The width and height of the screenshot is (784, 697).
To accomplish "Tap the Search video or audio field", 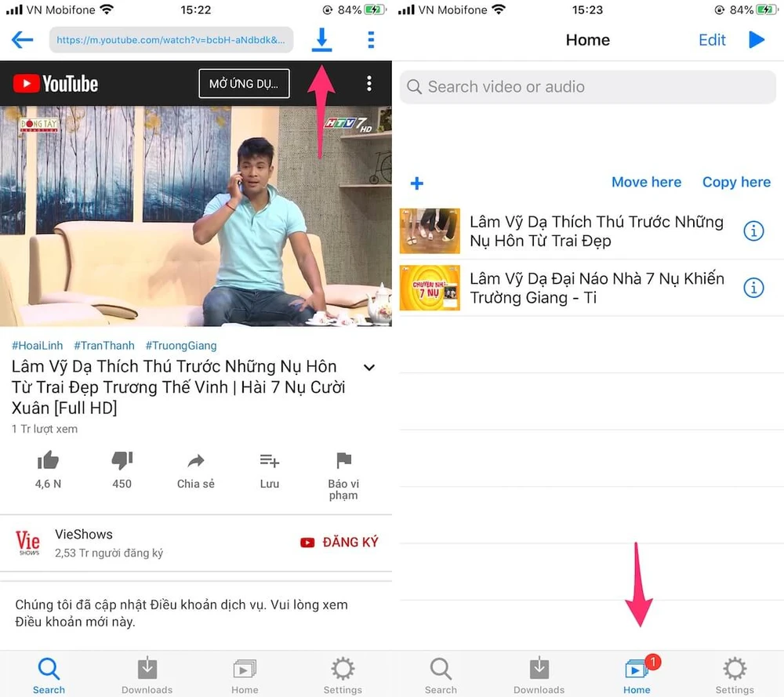I will pyautogui.click(x=586, y=87).
